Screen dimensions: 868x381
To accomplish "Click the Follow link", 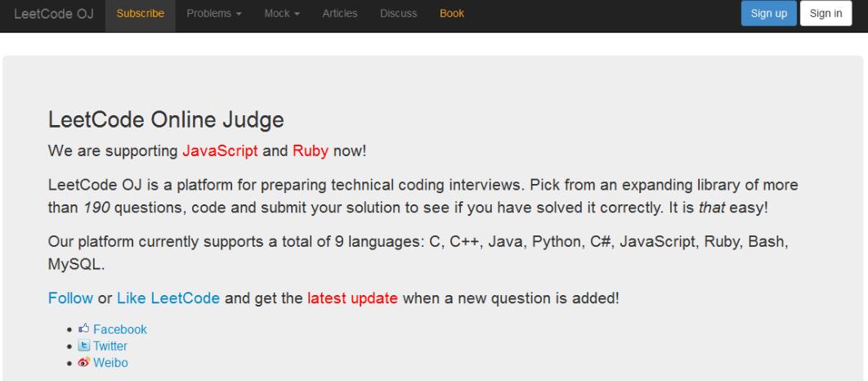I will pos(71,298).
